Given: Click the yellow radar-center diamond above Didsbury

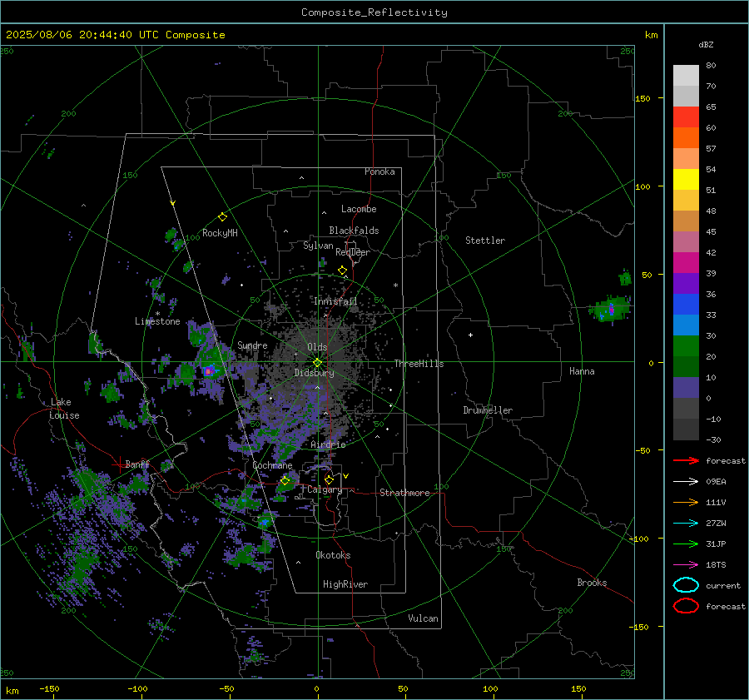Looking at the screenshot, I should pos(317,362).
